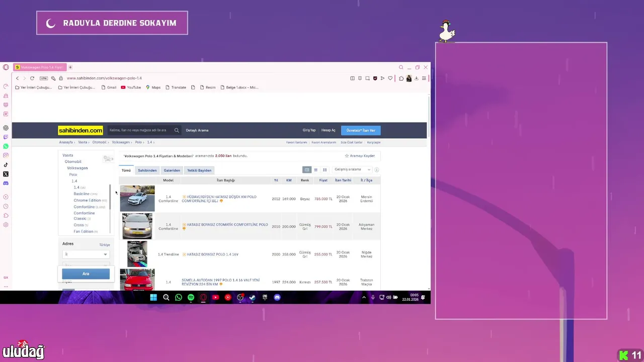Open Instagram in Opera sidebar
The image size is (644, 362).
(6, 155)
